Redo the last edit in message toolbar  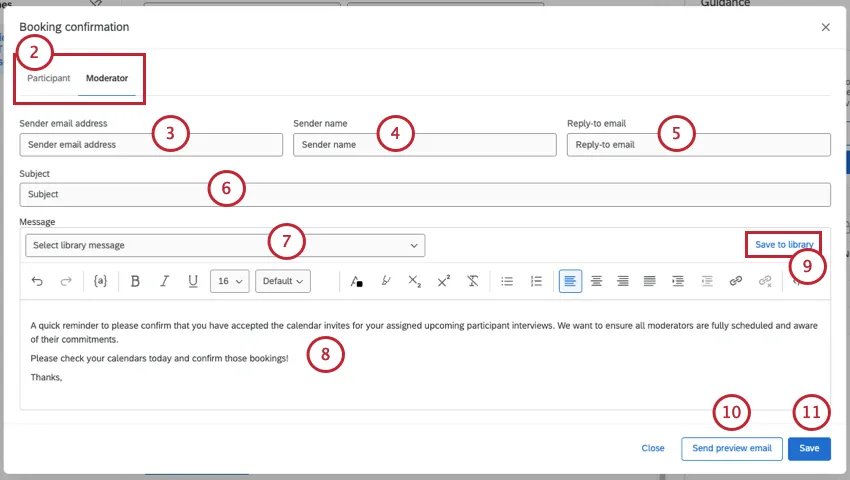point(66,281)
